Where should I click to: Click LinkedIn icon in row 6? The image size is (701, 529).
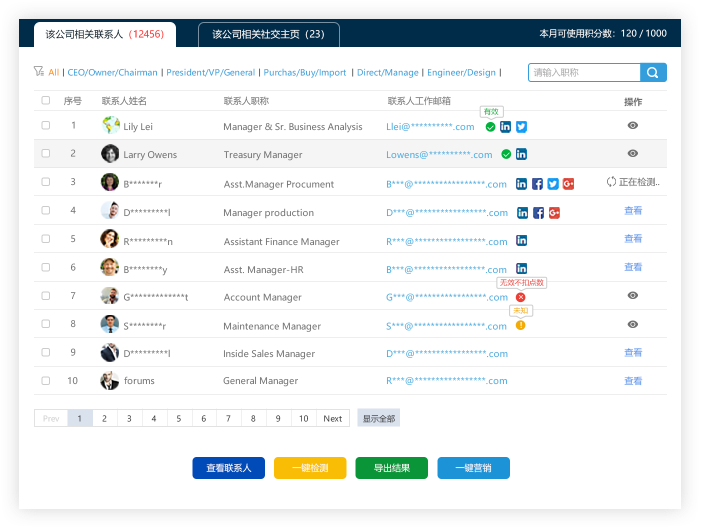[x=521, y=268]
